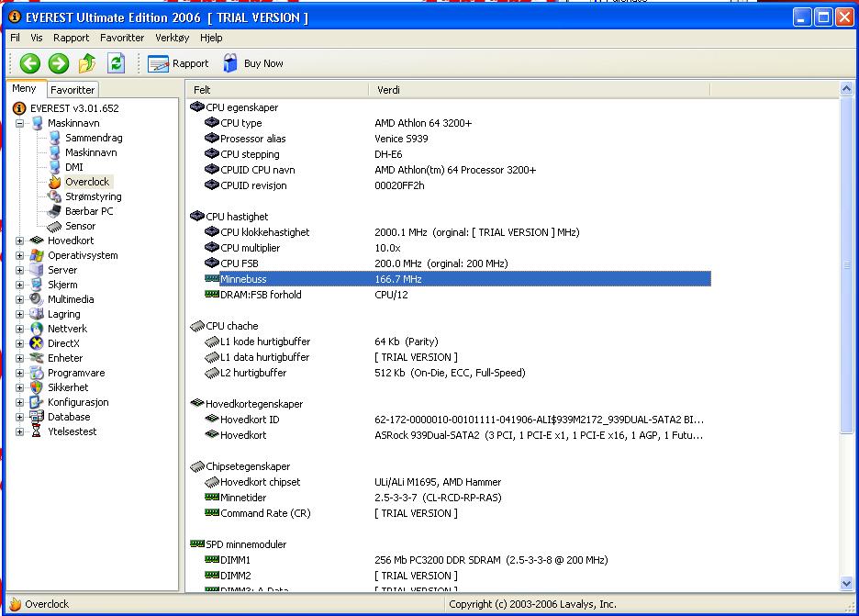Go back with the green left arrow
Screen dimensions: 859x616
[30, 63]
